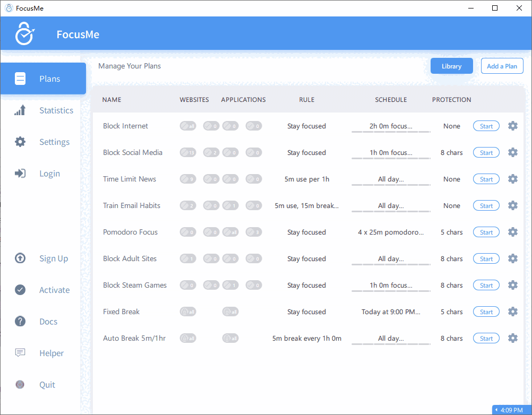
Task: Click websites 'all' badge for Block Internet
Action: click(x=188, y=126)
